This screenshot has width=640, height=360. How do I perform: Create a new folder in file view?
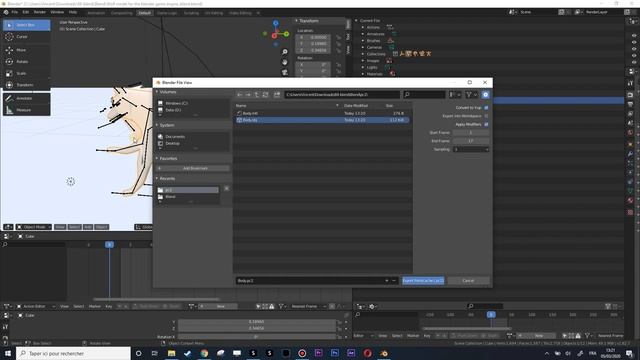pyautogui.click(x=277, y=95)
